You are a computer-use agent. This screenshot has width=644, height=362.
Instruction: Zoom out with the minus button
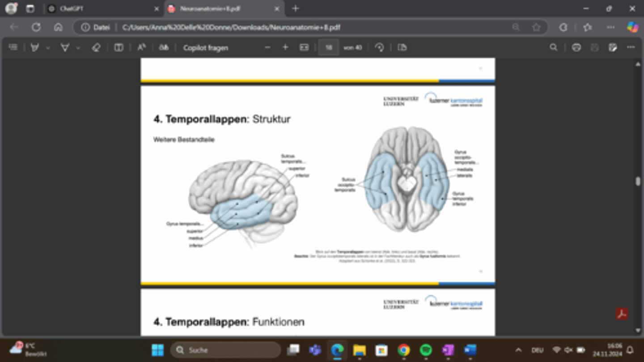coord(267,47)
